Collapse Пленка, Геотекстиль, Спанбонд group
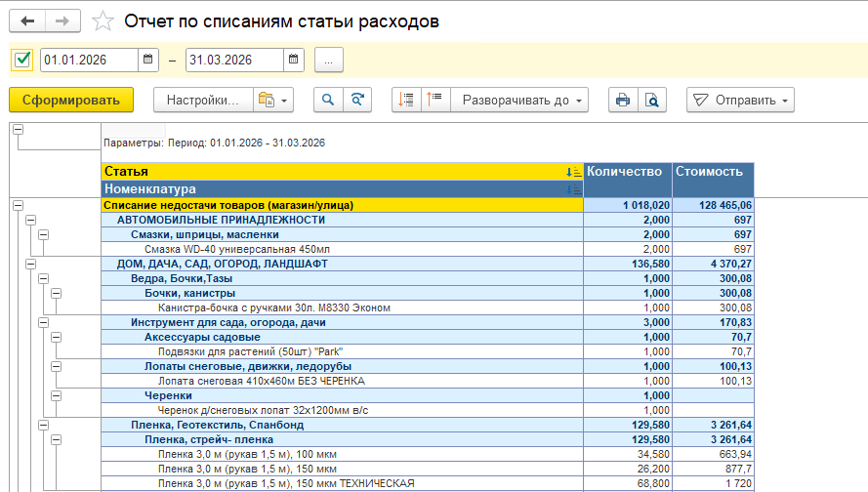Screen dimensions: 868x492 44,425
